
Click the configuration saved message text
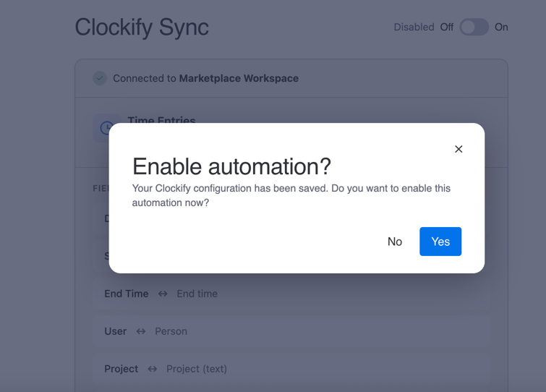point(291,195)
